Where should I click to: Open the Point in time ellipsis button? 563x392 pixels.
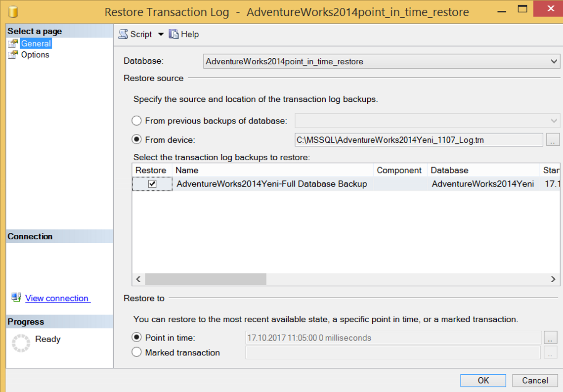[551, 338]
